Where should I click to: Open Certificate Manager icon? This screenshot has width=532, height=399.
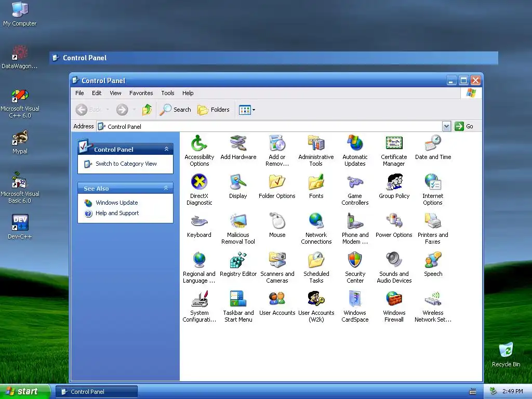point(394,143)
